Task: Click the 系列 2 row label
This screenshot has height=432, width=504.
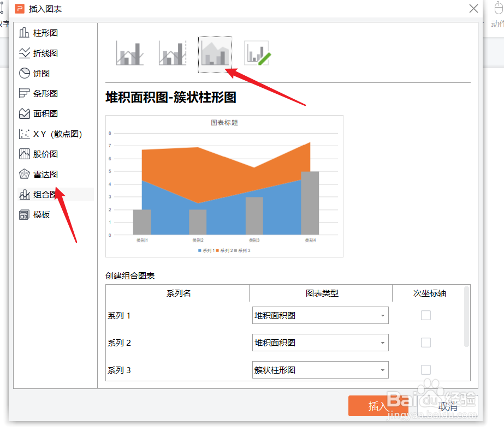Action: tap(119, 343)
